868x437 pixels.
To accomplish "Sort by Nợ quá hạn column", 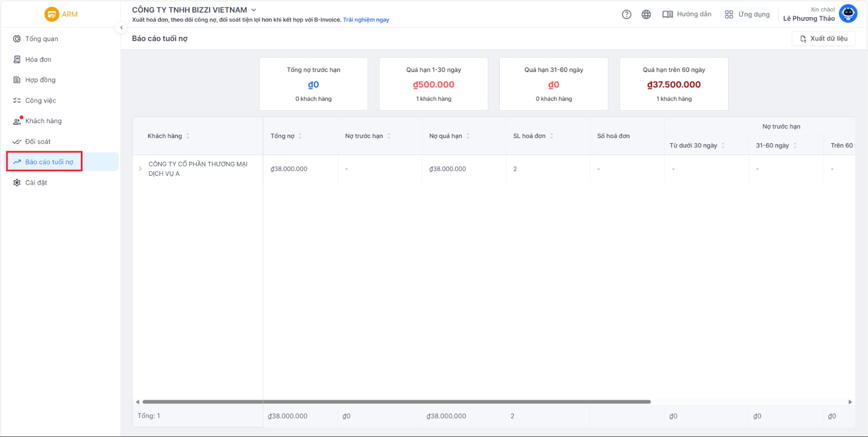I will coord(468,136).
